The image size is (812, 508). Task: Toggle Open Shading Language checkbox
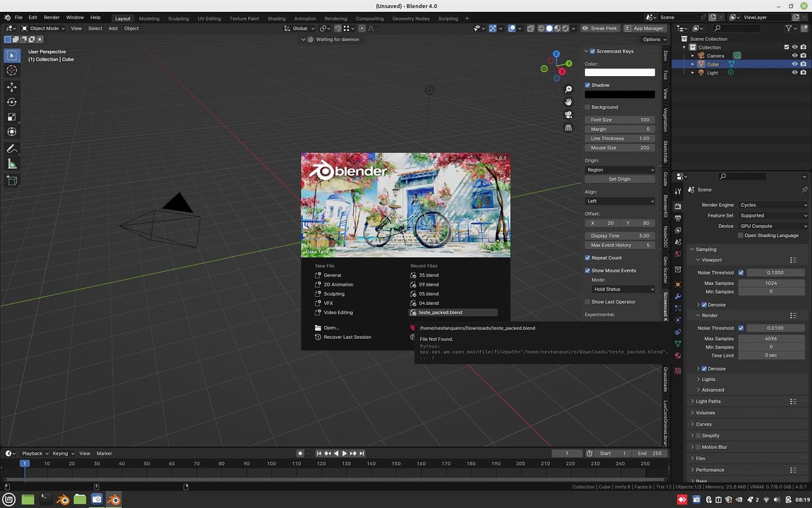tap(741, 236)
